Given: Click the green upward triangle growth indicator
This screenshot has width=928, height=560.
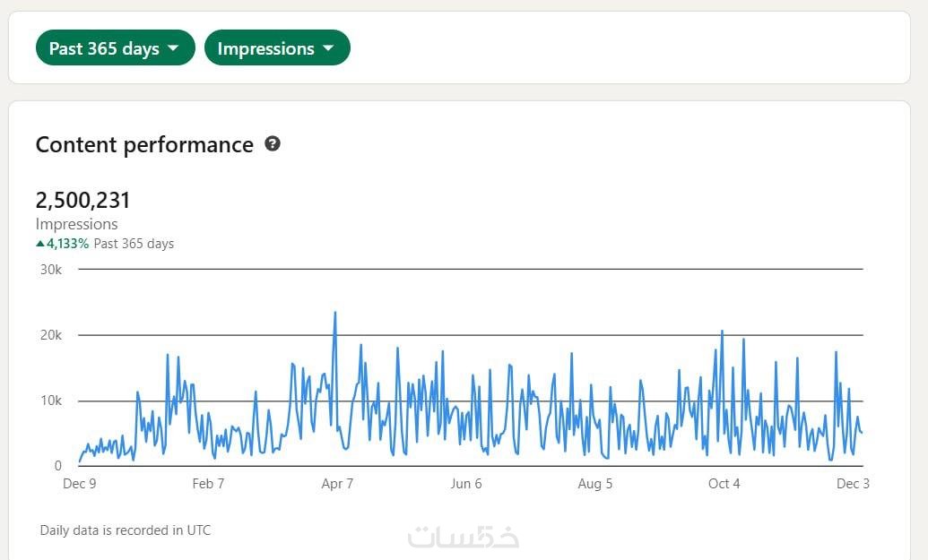Looking at the screenshot, I should pyautogui.click(x=40, y=244).
